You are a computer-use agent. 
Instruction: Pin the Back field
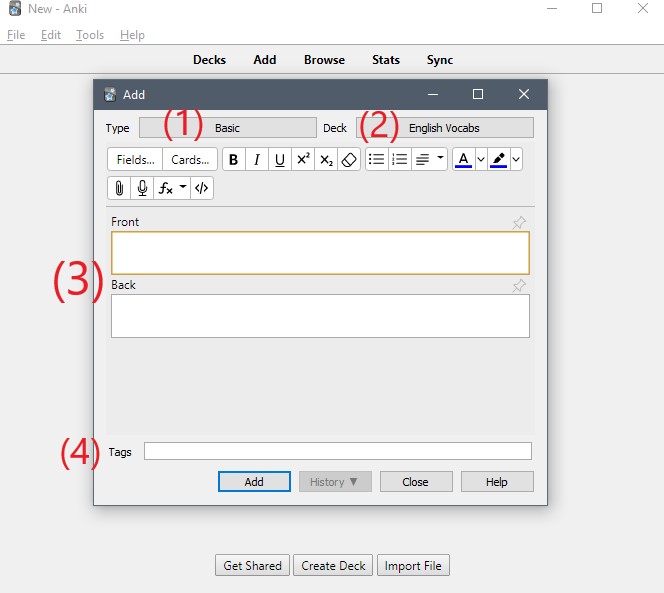[519, 285]
